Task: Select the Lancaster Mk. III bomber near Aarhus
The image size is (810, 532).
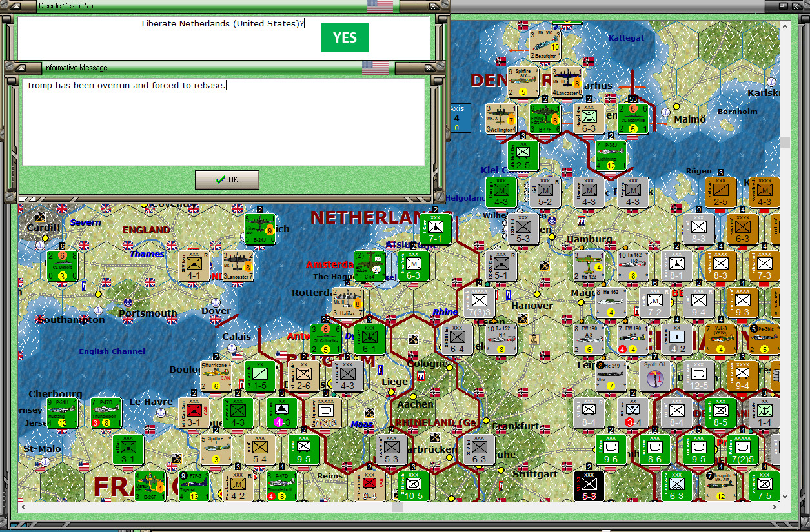Action: pyautogui.click(x=567, y=82)
